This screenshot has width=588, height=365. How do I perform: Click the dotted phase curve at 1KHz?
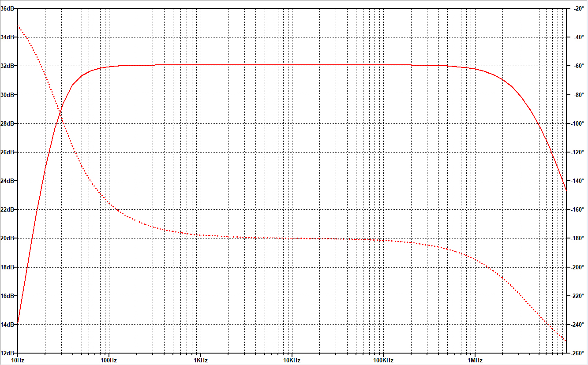[x=200, y=235]
